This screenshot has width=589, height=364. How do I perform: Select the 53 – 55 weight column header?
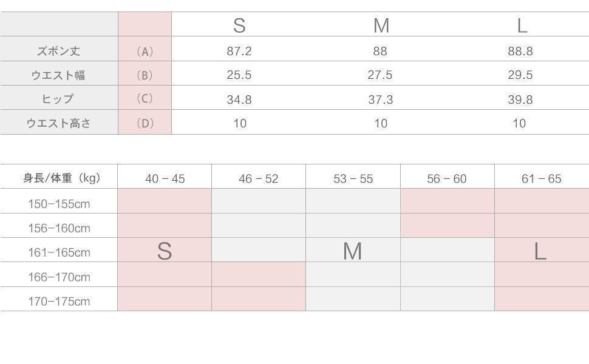(x=353, y=178)
